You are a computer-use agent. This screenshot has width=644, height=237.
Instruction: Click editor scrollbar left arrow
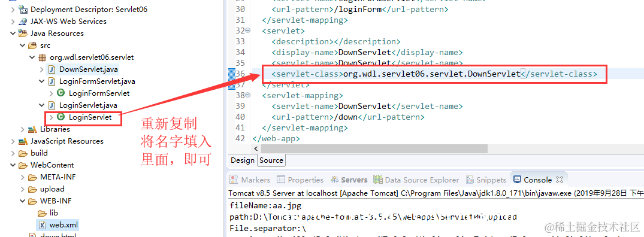[x=256, y=148]
